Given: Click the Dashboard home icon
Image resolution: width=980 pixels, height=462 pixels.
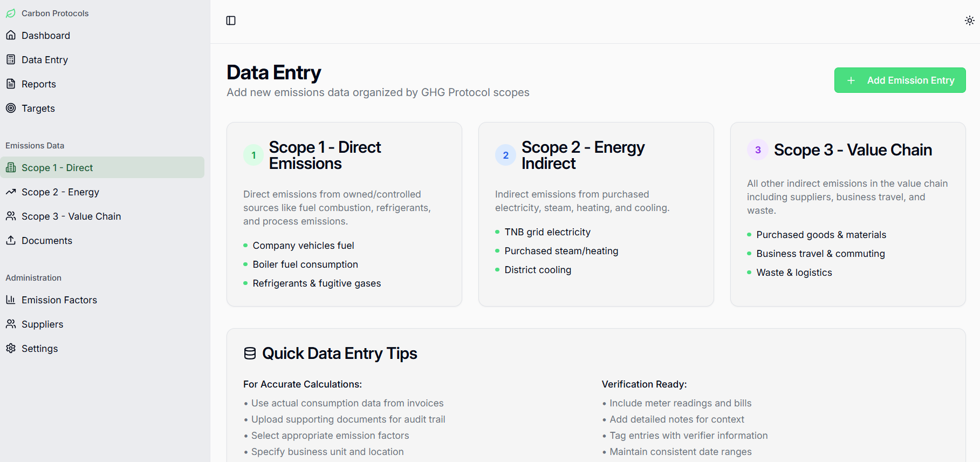Looking at the screenshot, I should coord(11,36).
